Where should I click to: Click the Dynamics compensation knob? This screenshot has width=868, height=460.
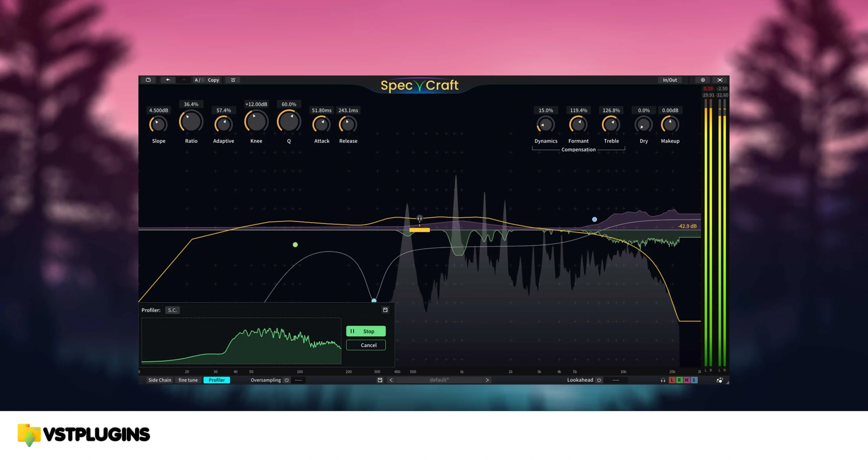point(546,124)
